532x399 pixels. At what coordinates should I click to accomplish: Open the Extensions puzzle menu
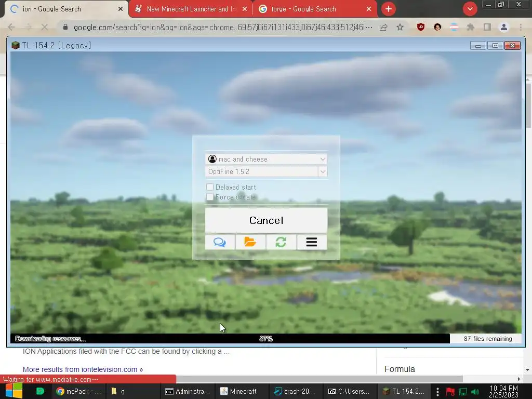(471, 27)
